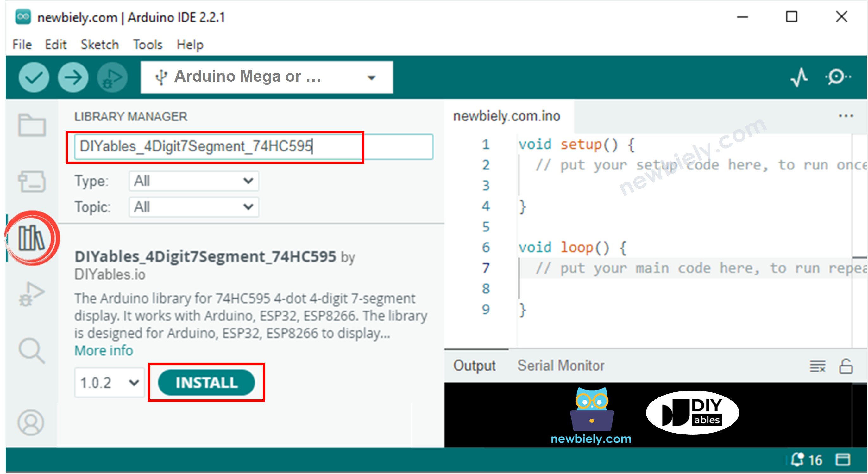Open the Sketchbook folder icon
Viewport: 868px width, 474px height.
click(x=32, y=125)
